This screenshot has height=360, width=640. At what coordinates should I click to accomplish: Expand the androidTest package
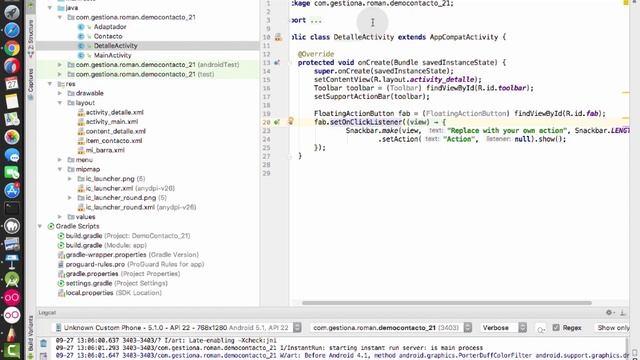click(x=60, y=64)
